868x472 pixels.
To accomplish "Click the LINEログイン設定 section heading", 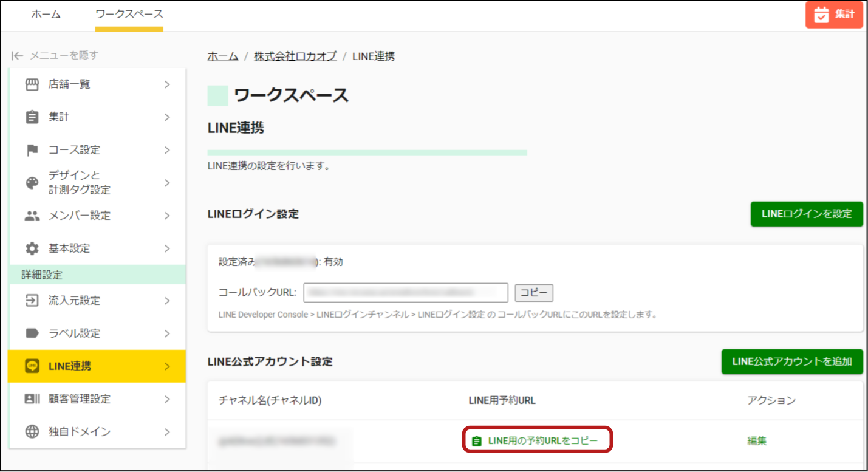I will point(253,214).
